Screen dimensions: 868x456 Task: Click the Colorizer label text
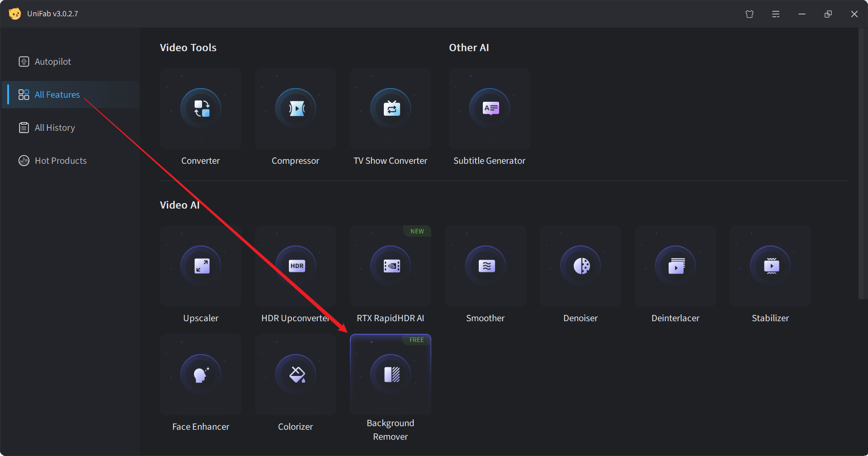296,427
